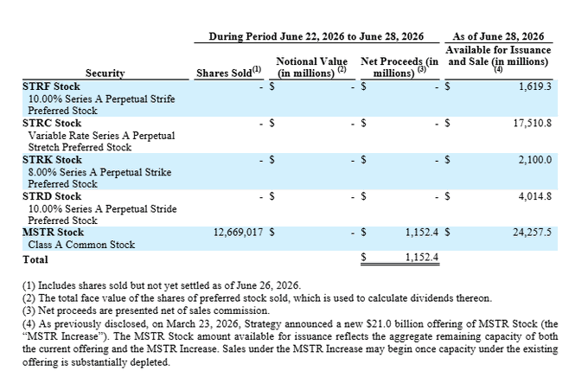Image resolution: width=588 pixels, height=383 pixels.
Task: Click the 24,257.5 value for MSTR
Action: point(533,233)
